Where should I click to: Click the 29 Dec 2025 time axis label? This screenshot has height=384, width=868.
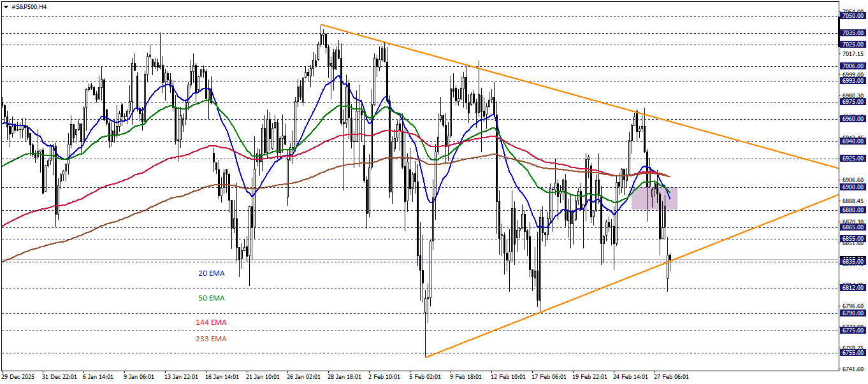point(19,376)
